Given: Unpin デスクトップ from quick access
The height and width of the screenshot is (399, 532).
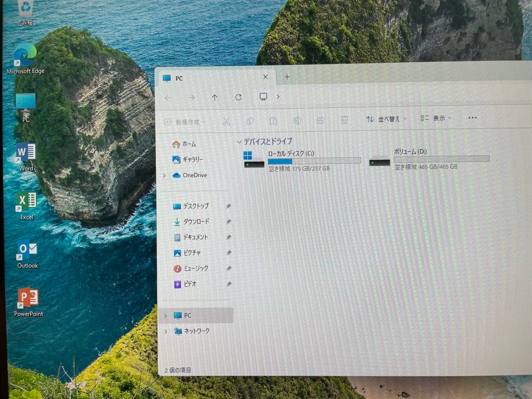Looking at the screenshot, I should pyautogui.click(x=228, y=206).
